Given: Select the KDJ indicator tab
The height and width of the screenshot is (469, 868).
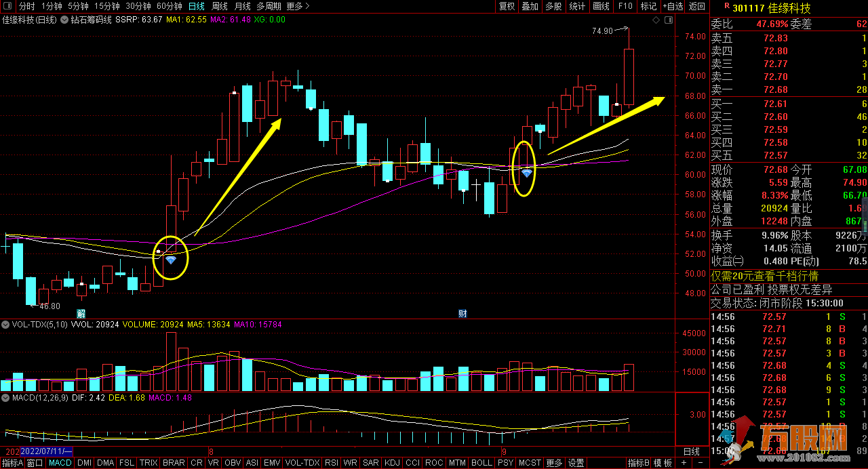Looking at the screenshot, I should coord(391,463).
